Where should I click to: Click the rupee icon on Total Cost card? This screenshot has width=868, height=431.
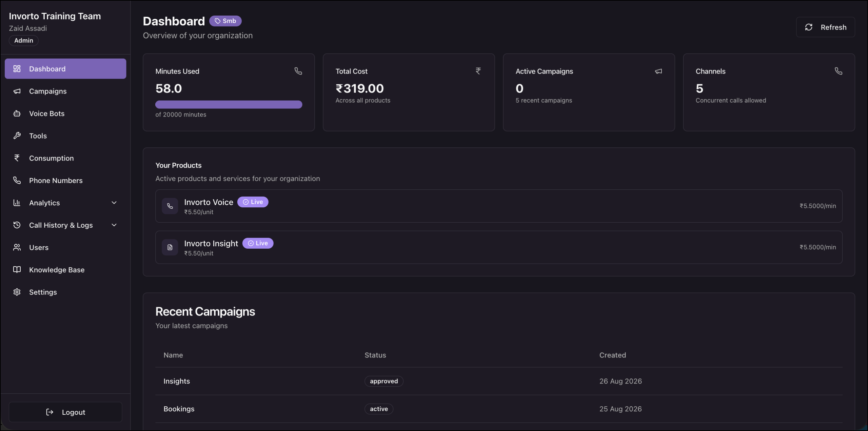click(478, 71)
